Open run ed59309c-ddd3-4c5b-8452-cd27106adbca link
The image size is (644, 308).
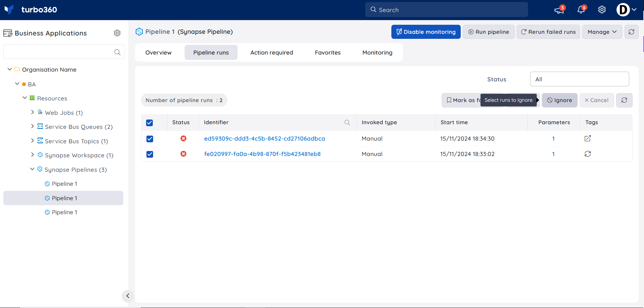[264, 139]
